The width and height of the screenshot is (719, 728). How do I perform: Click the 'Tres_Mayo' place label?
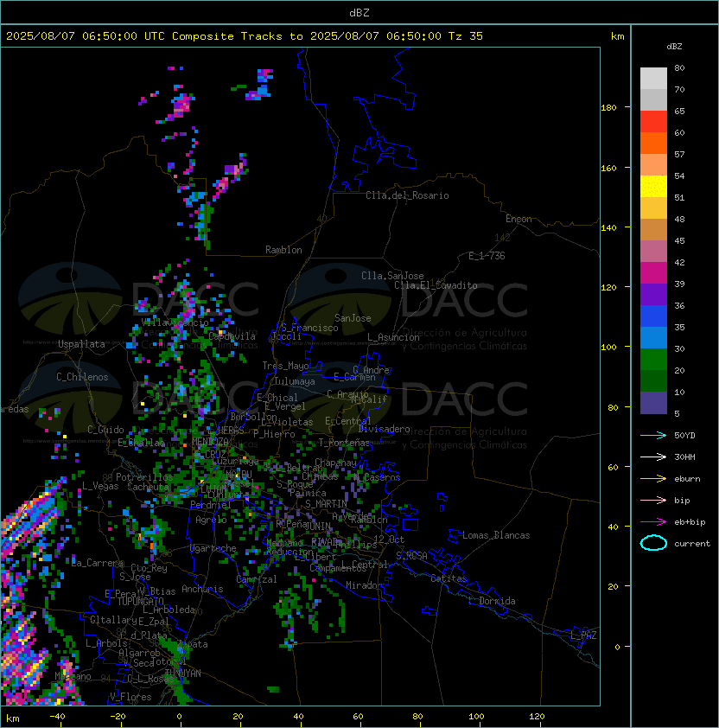click(x=285, y=366)
